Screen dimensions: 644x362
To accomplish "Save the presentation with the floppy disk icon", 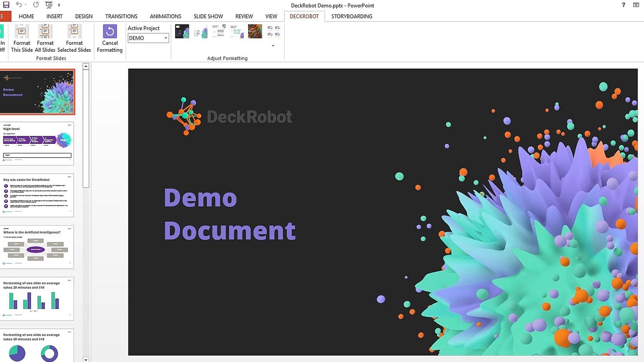I will point(6,5).
